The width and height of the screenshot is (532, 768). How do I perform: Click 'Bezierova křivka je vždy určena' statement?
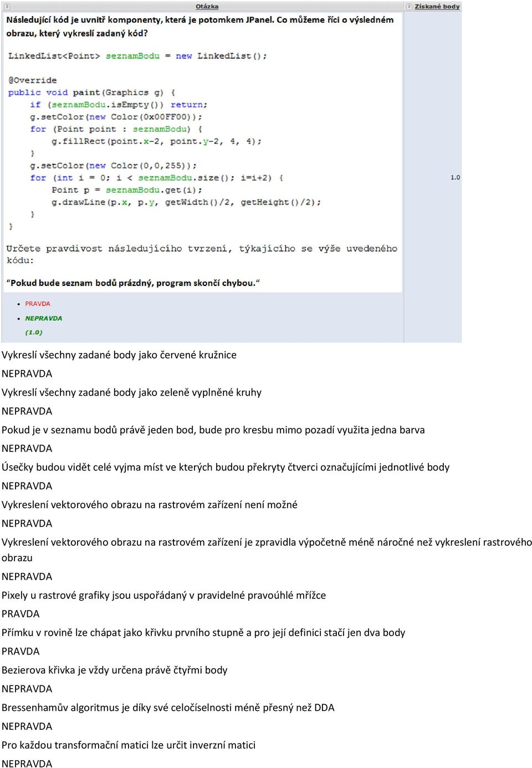[115, 670]
